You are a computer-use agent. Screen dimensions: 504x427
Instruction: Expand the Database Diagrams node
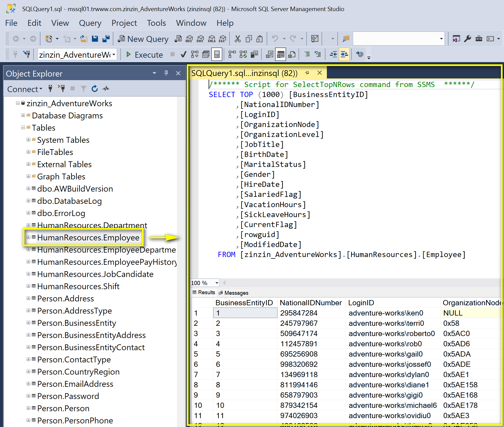23,115
